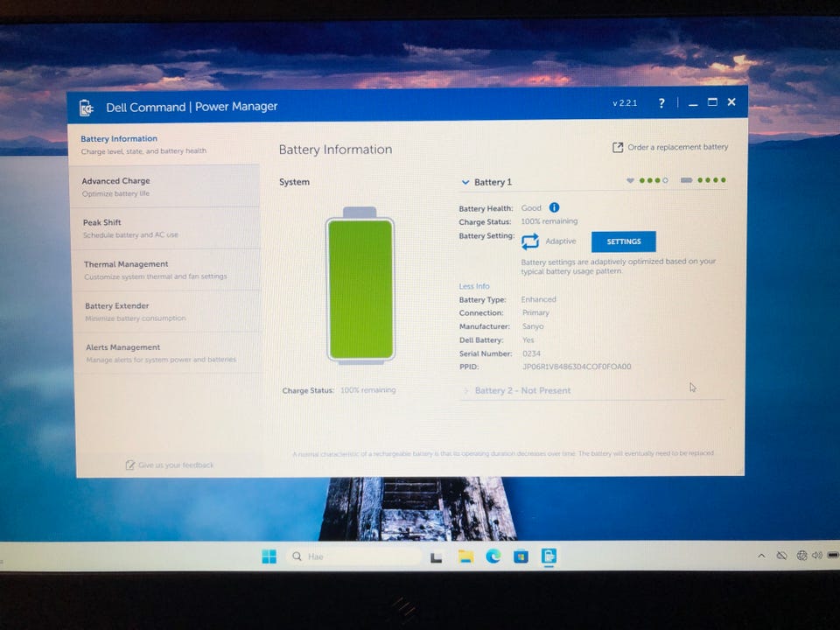Click the Dell Power Manager taskbar icon
840x630 pixels.
pos(549,556)
